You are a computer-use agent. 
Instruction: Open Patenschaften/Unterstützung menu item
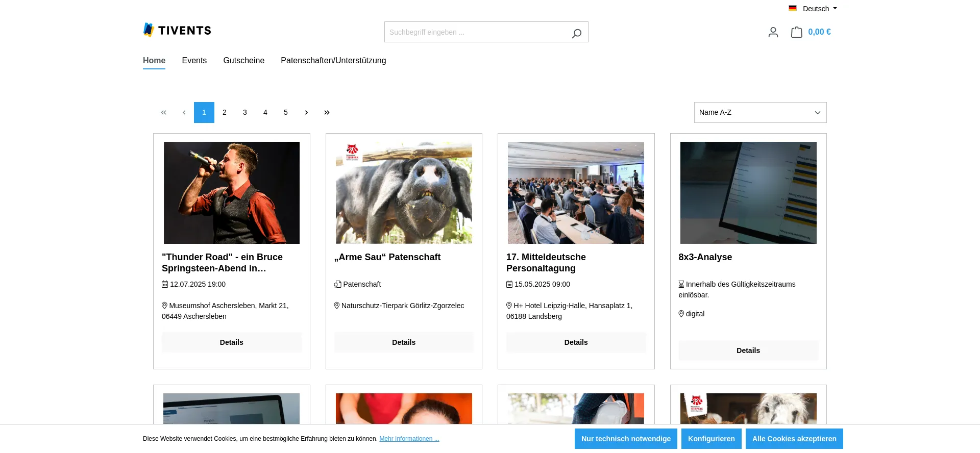tap(333, 61)
